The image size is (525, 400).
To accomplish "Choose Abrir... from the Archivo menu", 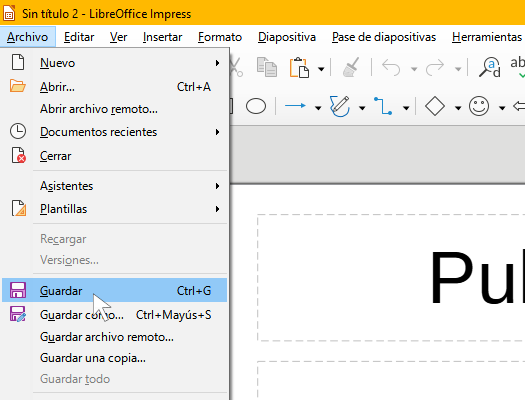I will [x=115, y=87].
